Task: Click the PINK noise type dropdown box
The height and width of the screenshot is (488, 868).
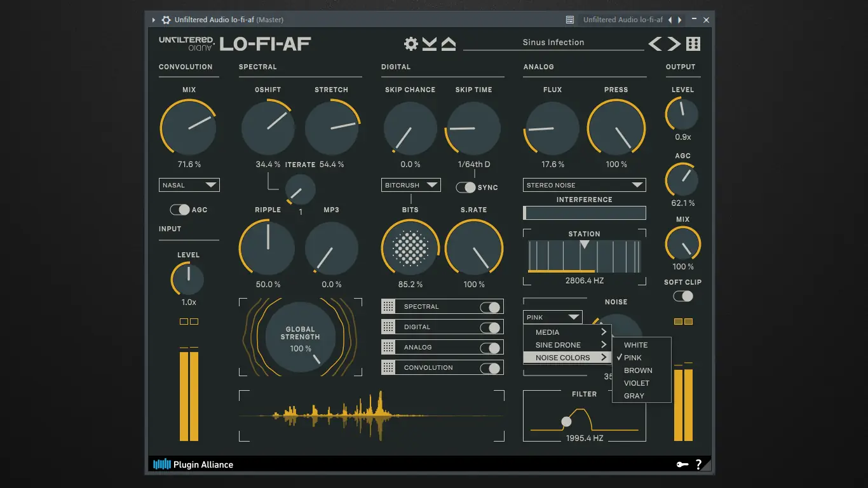Action: pyautogui.click(x=553, y=317)
